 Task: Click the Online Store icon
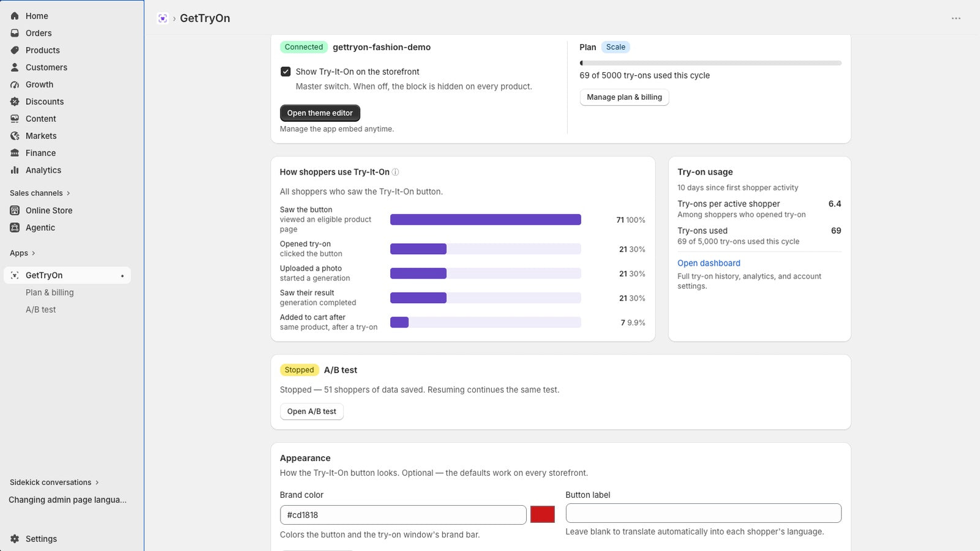15,211
